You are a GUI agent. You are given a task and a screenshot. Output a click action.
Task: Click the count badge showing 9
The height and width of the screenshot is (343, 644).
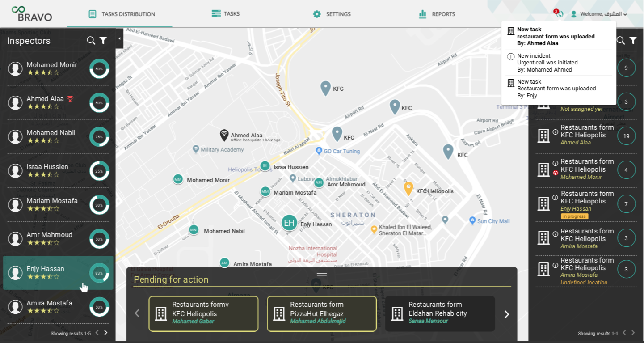coord(627,68)
